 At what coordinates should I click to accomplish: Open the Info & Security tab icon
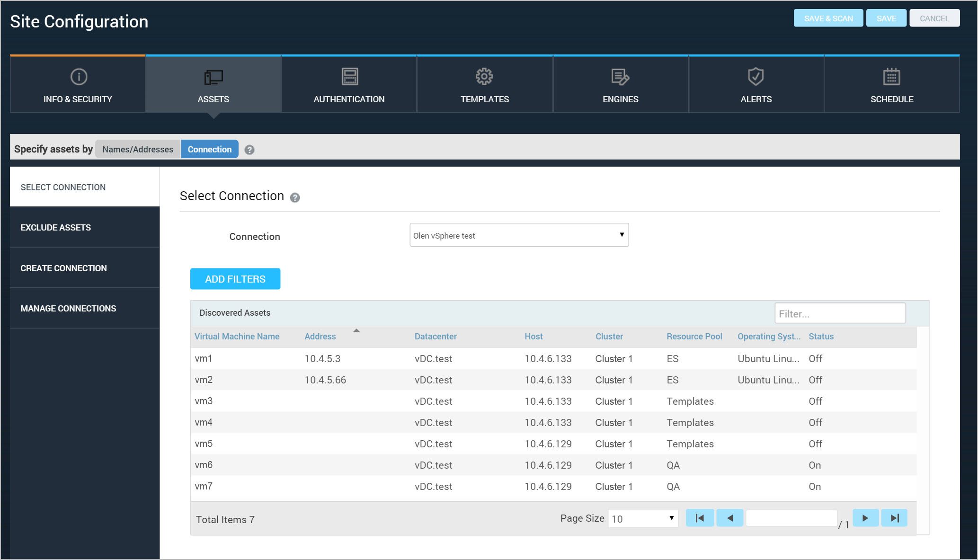pyautogui.click(x=79, y=77)
